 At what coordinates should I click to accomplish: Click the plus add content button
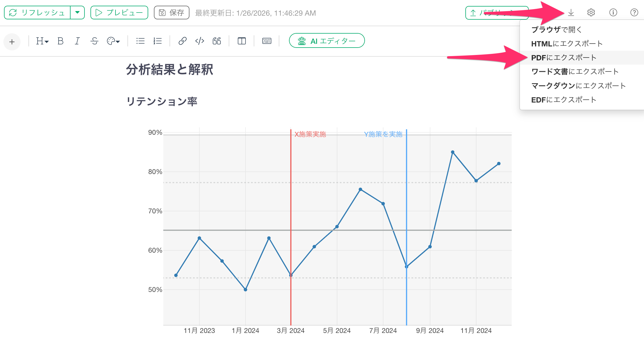(12, 42)
